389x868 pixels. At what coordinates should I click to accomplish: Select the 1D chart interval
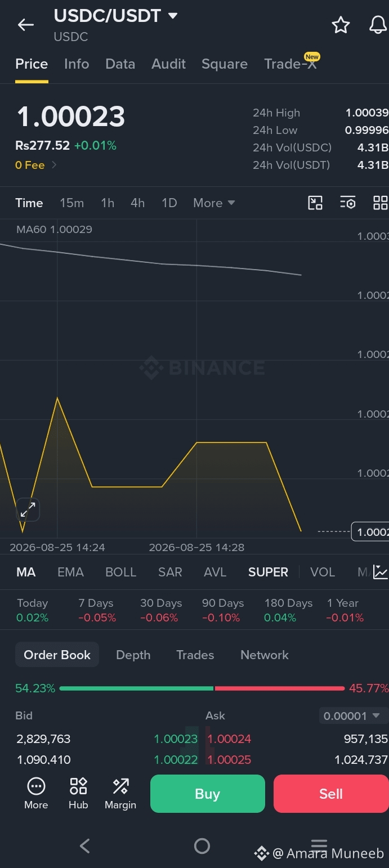pos(169,203)
